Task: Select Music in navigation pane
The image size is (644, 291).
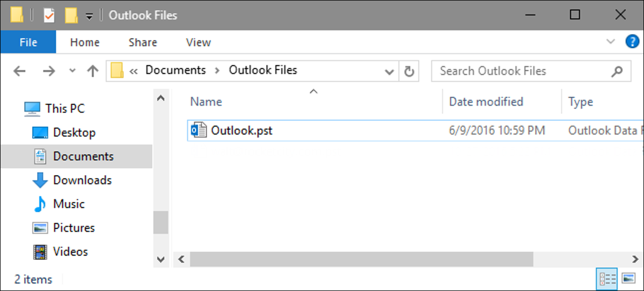Action: point(59,204)
